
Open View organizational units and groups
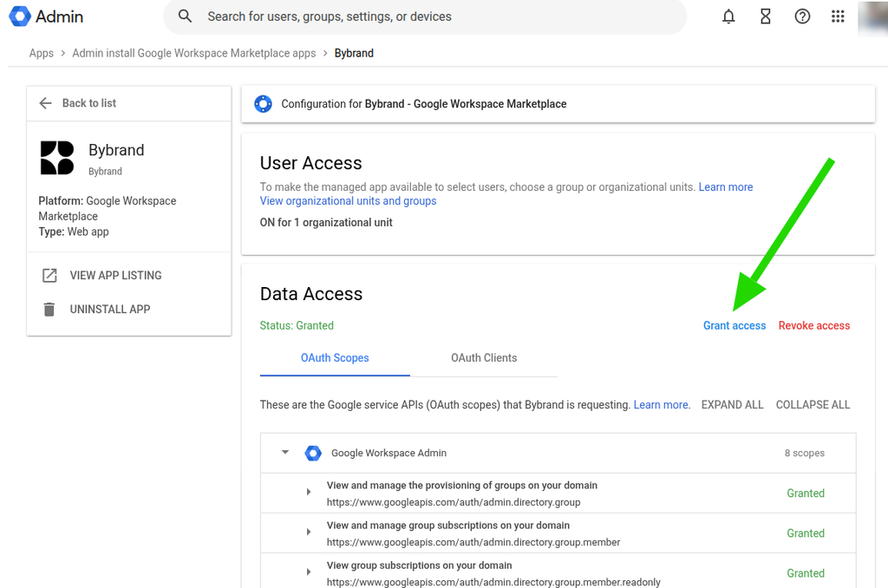(348, 201)
